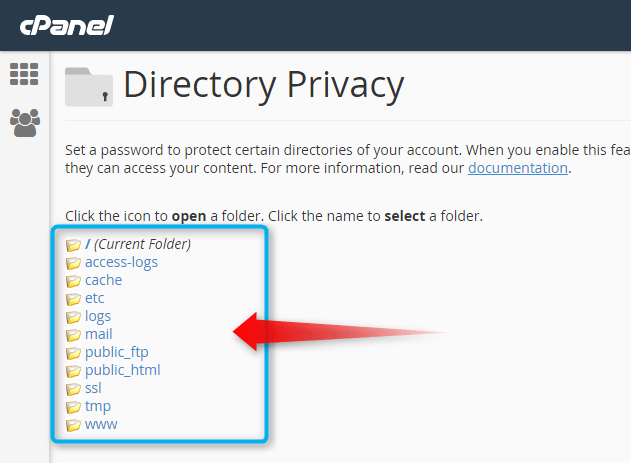Select the tmp folder name

click(98, 406)
